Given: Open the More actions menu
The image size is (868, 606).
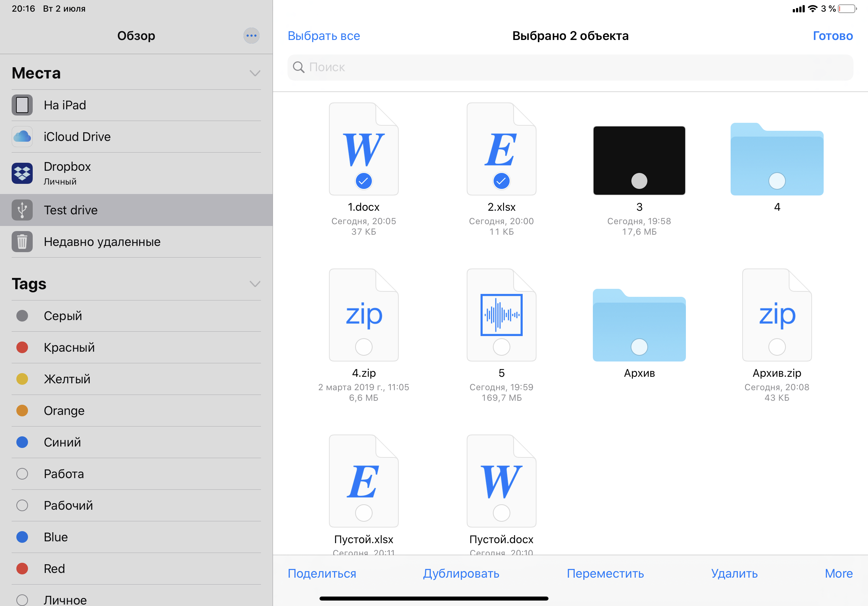Looking at the screenshot, I should point(839,573).
